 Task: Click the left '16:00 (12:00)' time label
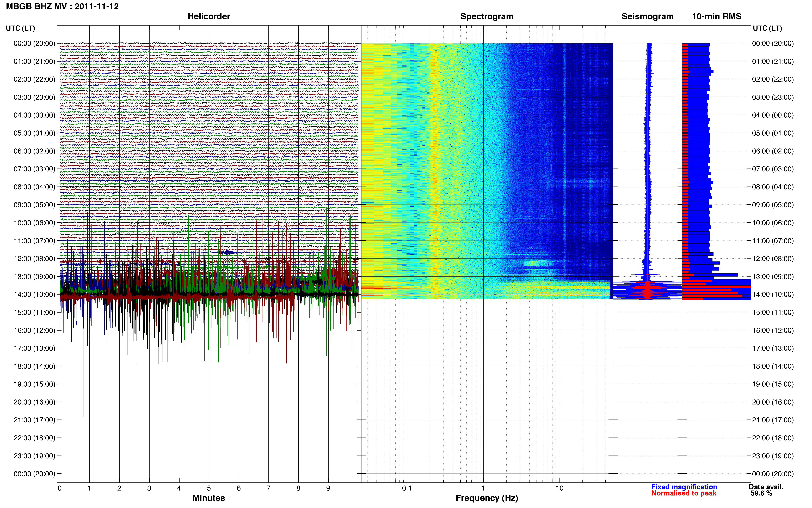(34, 330)
